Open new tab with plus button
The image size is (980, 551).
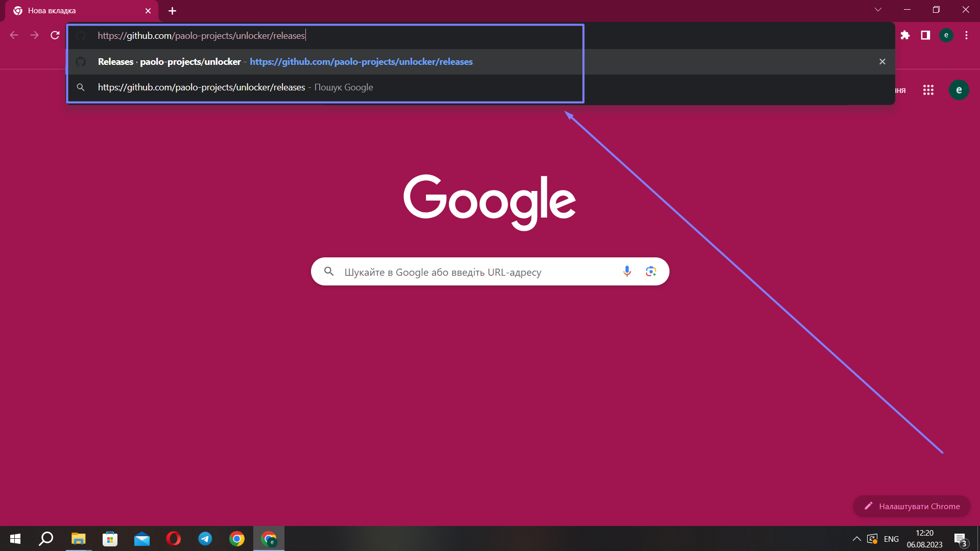click(x=172, y=11)
